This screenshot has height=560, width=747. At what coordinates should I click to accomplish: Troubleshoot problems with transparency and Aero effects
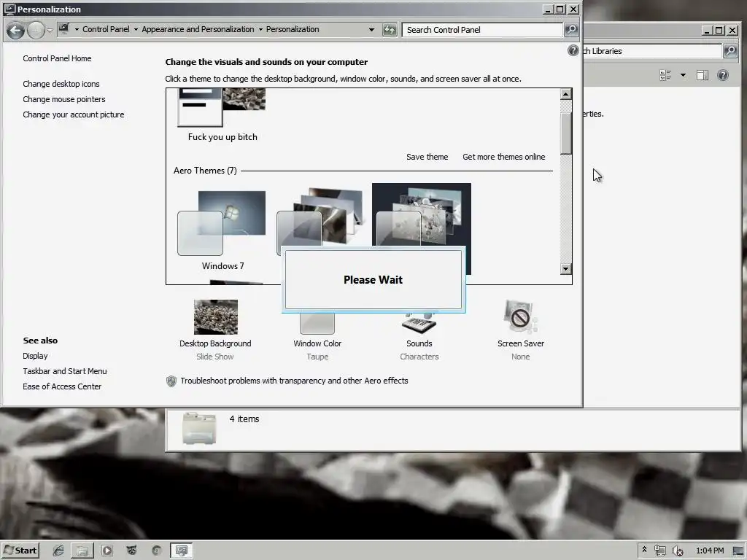tap(294, 381)
